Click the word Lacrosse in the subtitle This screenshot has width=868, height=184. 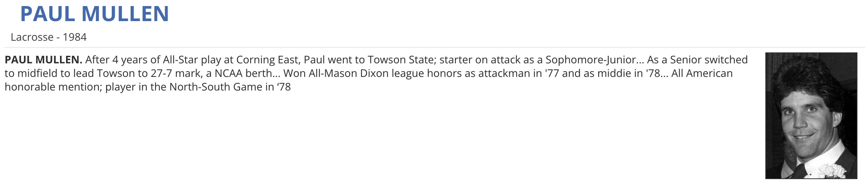(x=32, y=37)
